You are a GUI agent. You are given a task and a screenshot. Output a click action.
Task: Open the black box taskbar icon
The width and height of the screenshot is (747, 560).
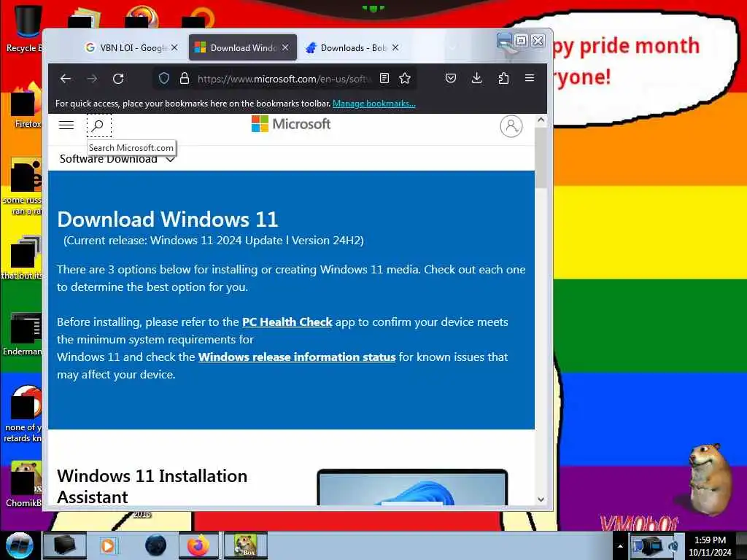[x=65, y=545]
